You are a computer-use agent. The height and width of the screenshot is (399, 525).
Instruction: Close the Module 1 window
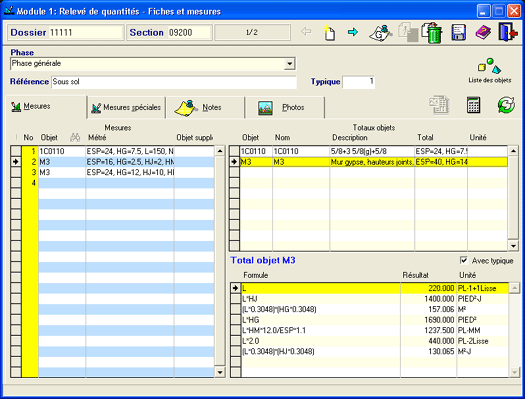513,11
